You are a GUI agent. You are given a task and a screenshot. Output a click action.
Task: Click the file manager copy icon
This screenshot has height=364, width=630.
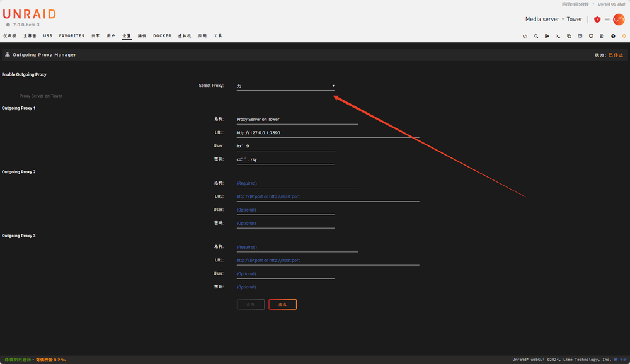(x=569, y=36)
